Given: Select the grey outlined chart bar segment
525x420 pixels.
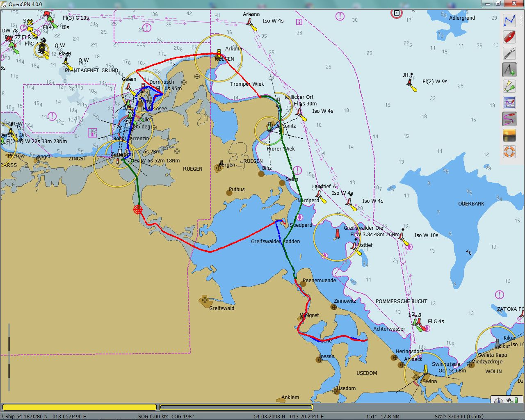Looking at the screenshot, I should 236,407.
